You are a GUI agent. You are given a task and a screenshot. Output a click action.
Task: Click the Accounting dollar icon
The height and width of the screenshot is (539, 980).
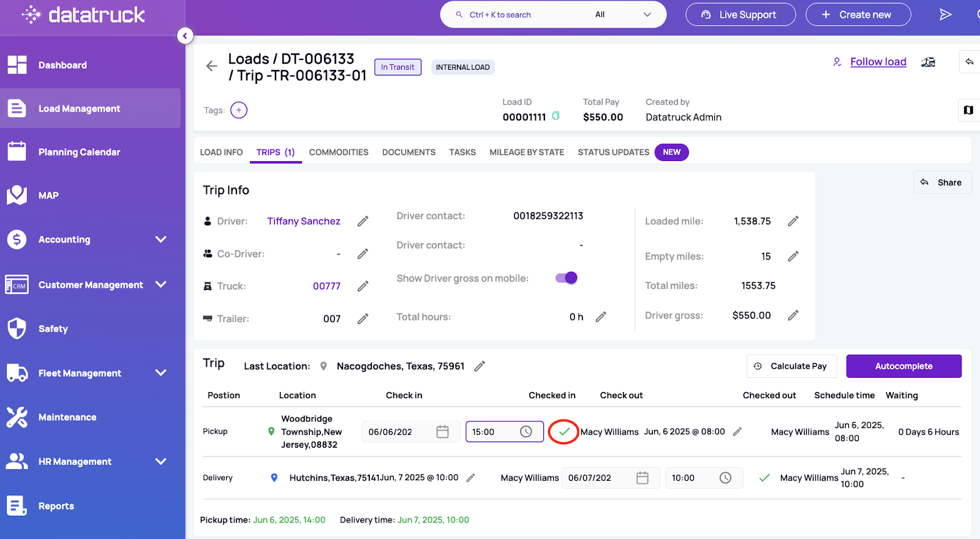click(17, 239)
